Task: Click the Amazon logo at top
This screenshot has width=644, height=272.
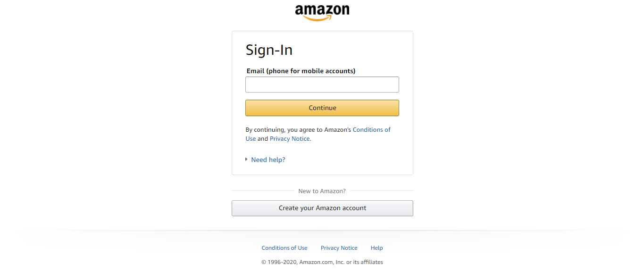Action: click(322, 13)
